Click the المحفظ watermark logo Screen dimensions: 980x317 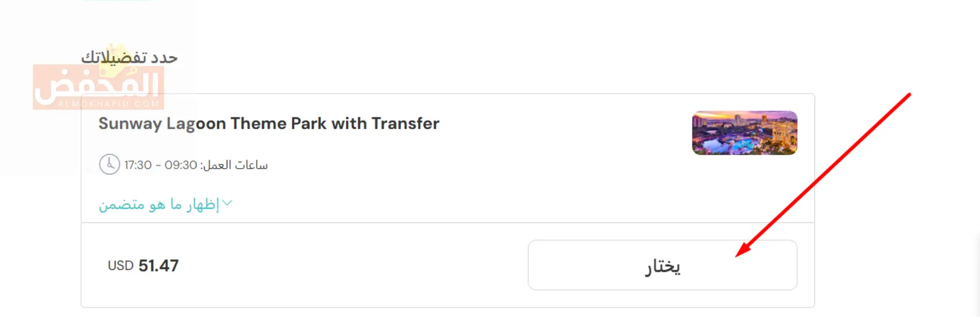click(x=98, y=87)
